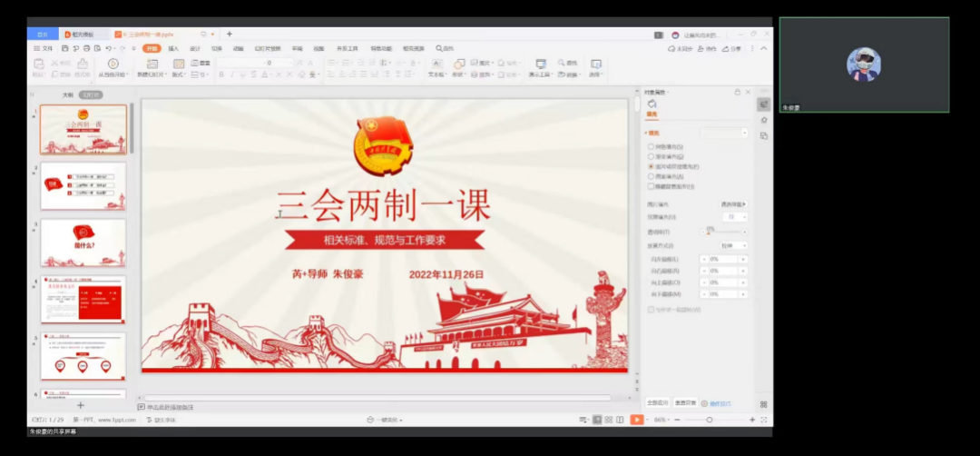
Task: Click the plus icon to add new slide
Action: tap(80, 405)
